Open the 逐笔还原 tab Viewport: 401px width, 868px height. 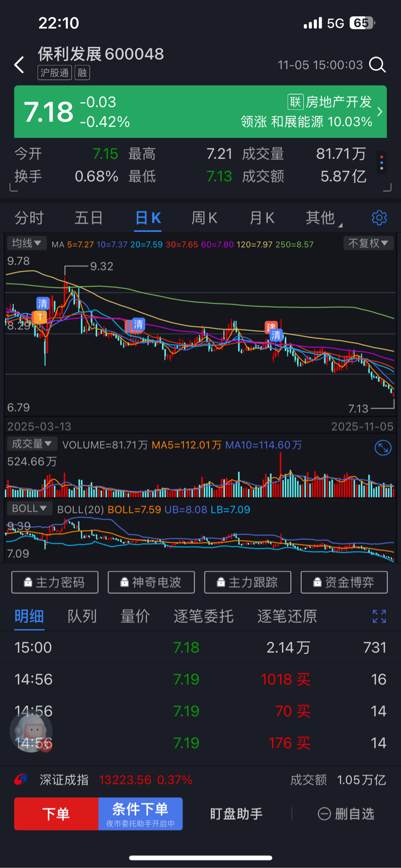[x=287, y=616]
